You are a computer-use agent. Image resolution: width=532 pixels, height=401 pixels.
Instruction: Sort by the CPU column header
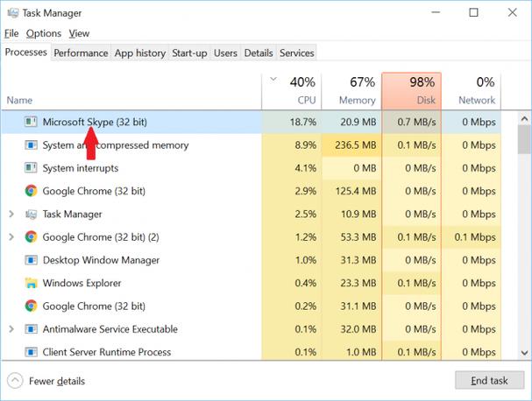(x=292, y=91)
